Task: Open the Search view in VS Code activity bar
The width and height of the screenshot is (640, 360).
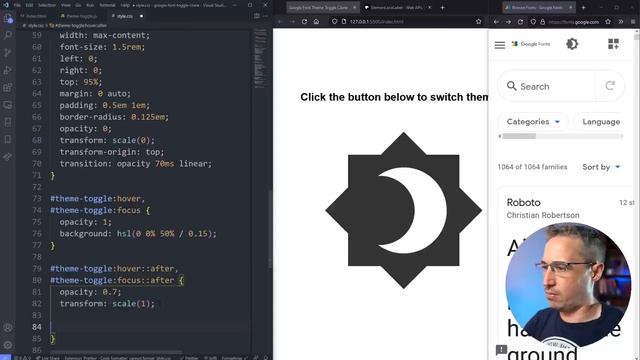Action: pos(8,36)
